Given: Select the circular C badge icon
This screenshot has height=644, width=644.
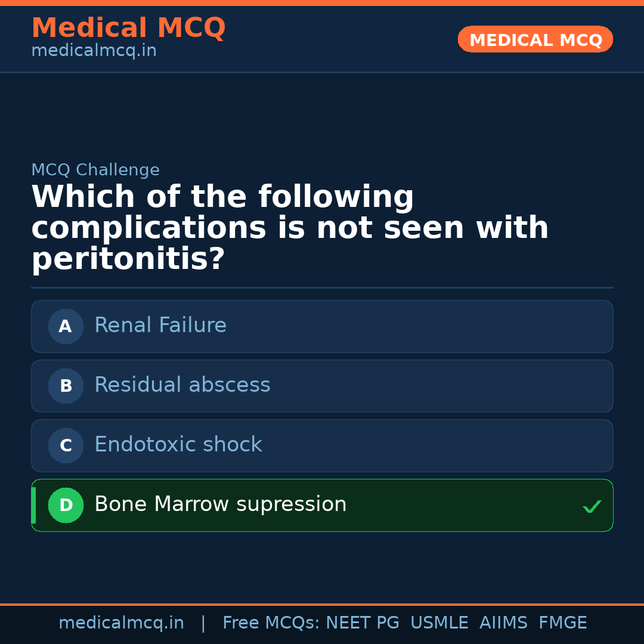Looking at the screenshot, I should tap(66, 445).
